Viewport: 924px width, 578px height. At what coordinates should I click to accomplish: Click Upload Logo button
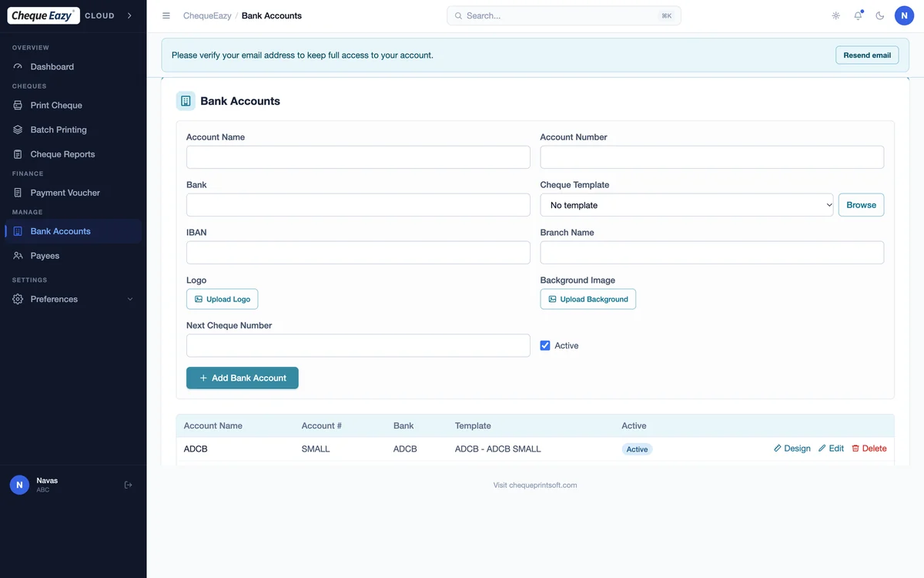pyautogui.click(x=223, y=299)
